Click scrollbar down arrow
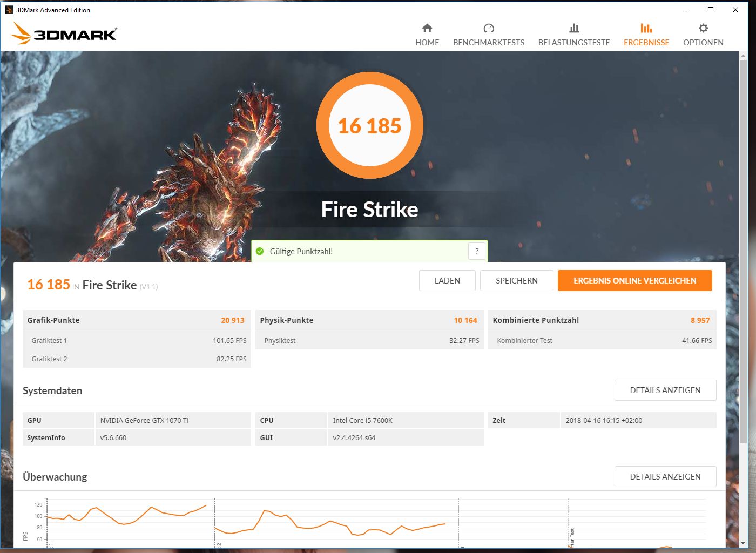 tap(744, 543)
